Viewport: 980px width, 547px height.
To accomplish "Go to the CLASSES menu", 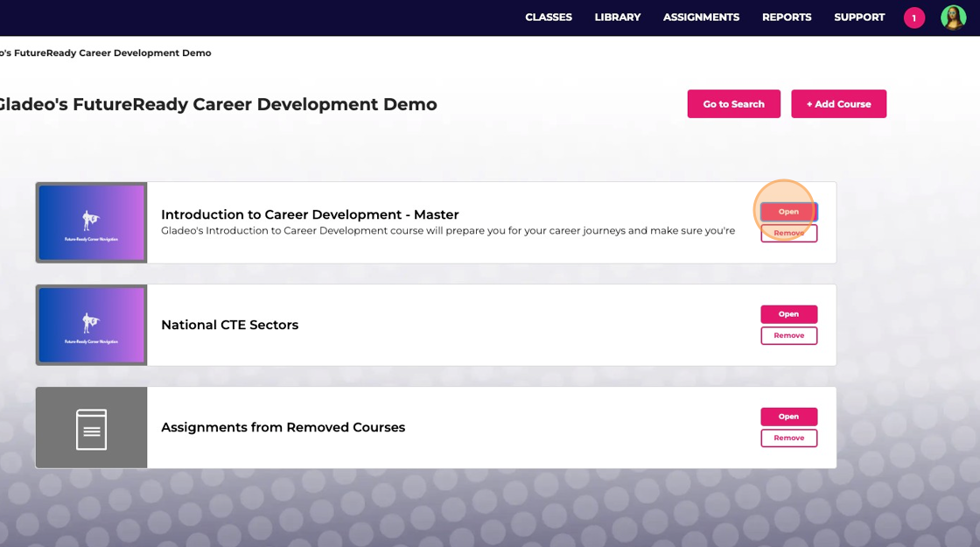I will 548,18.
